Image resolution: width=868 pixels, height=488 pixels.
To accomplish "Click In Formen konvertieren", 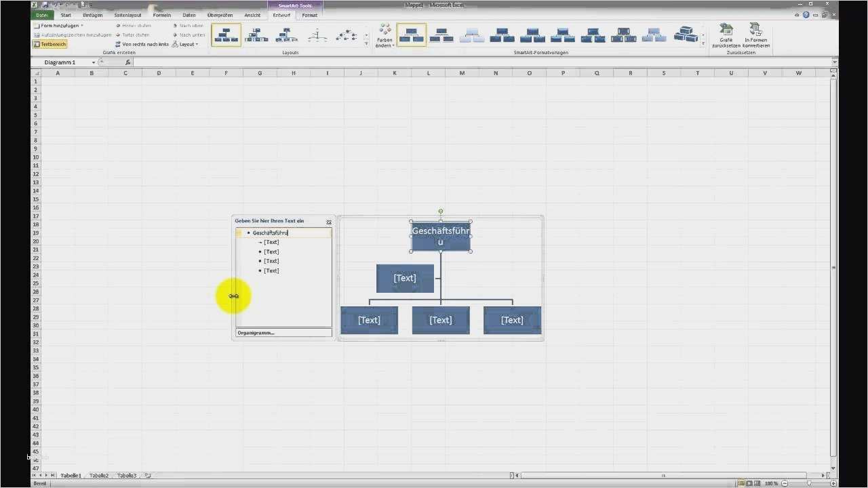I will pyautogui.click(x=756, y=35).
